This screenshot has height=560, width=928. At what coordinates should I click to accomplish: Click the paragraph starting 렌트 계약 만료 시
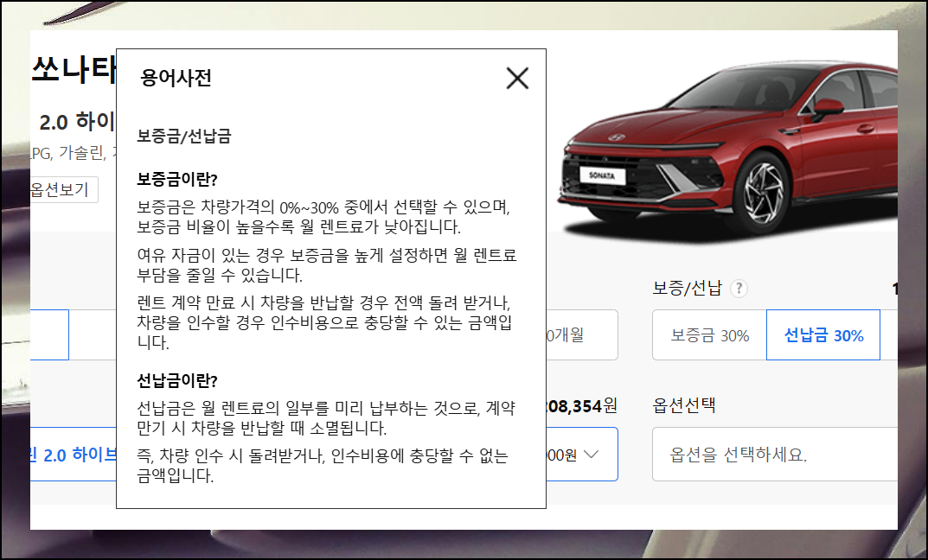pos(324,322)
